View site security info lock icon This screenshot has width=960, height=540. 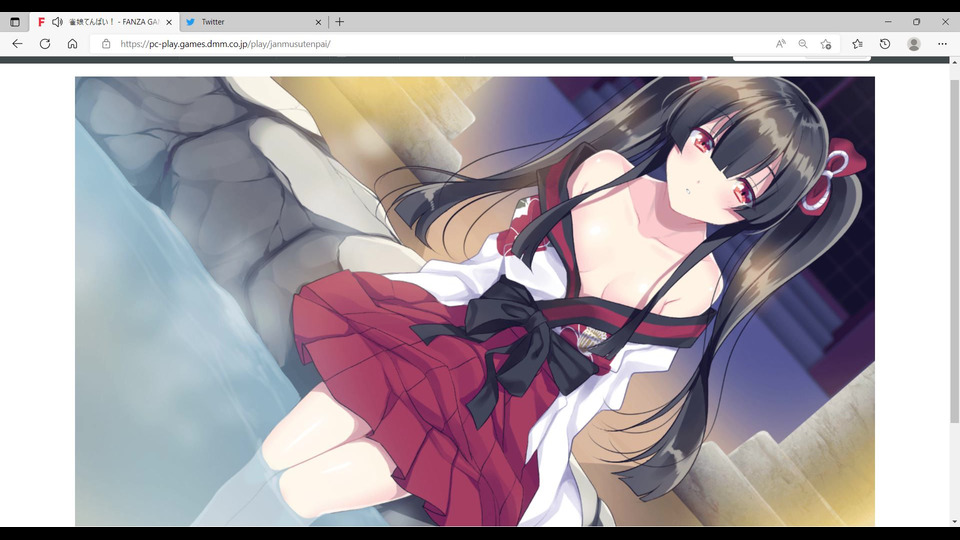tap(106, 44)
